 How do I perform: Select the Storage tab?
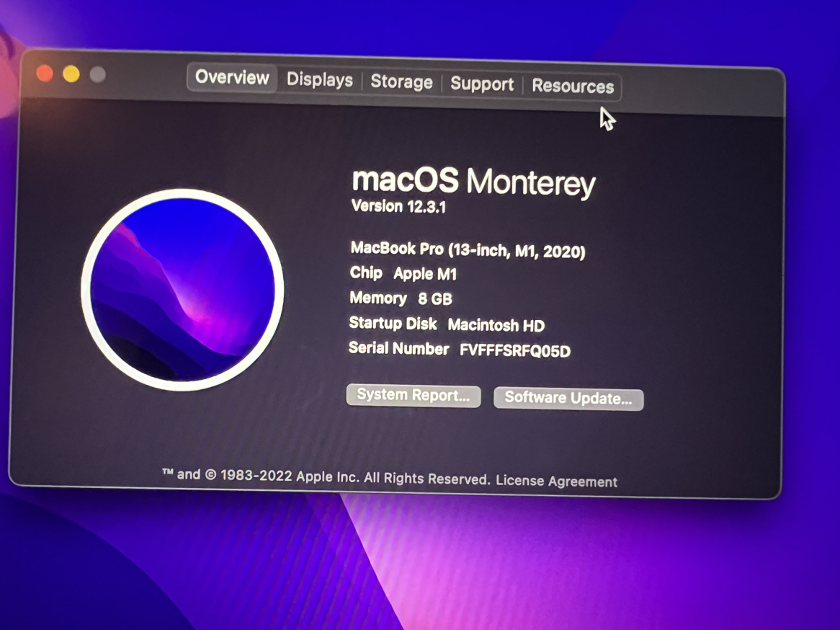tap(401, 82)
